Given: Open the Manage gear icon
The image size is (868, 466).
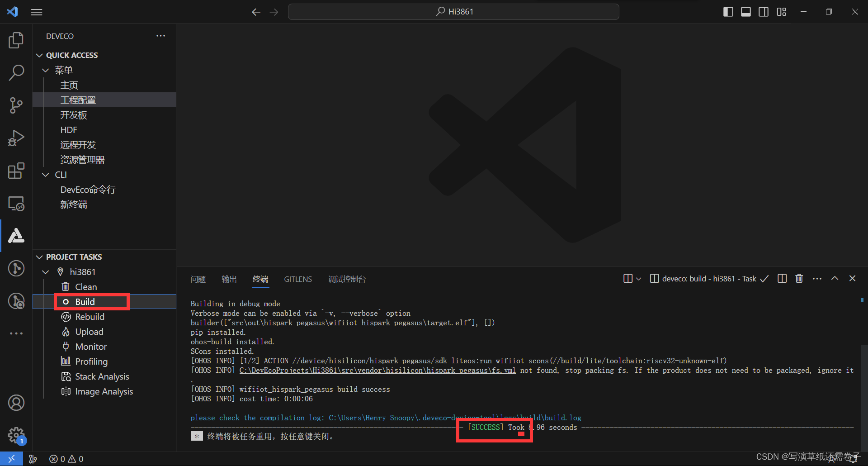Looking at the screenshot, I should coord(16,435).
